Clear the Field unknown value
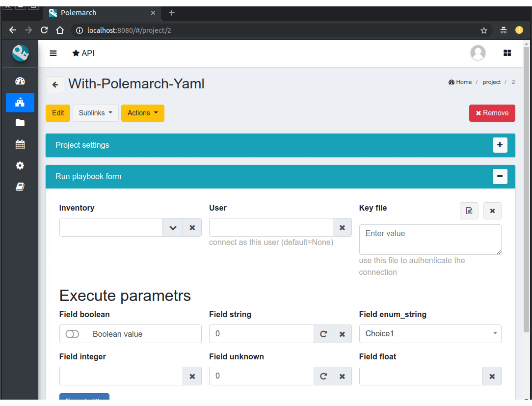Viewport: 532px width, 406px height. point(342,376)
